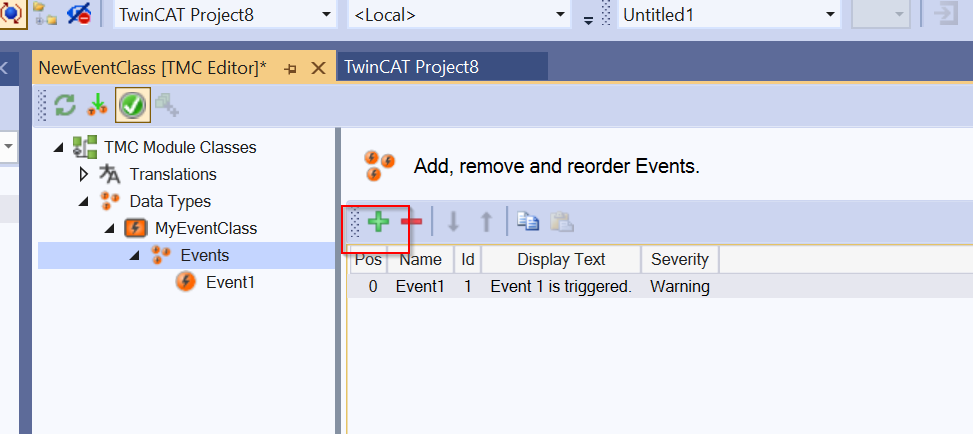The image size is (973, 434).
Task: Click the Id cell showing 1
Action: (468, 286)
